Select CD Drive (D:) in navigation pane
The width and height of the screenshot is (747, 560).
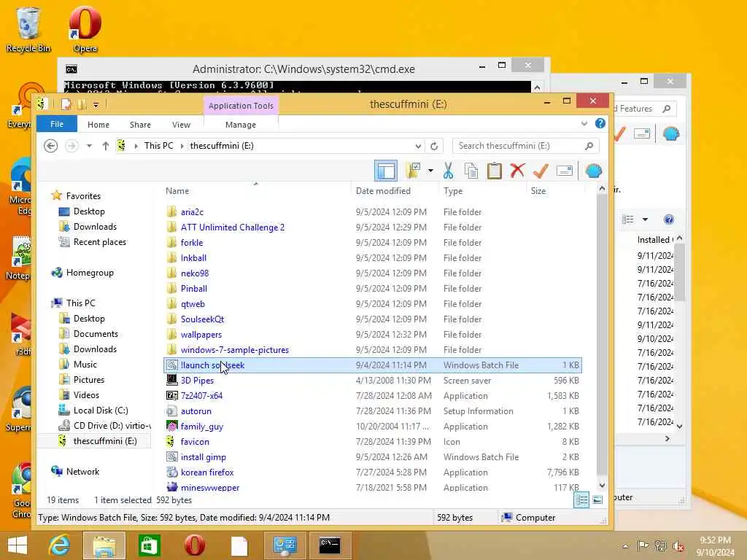[x=112, y=425]
